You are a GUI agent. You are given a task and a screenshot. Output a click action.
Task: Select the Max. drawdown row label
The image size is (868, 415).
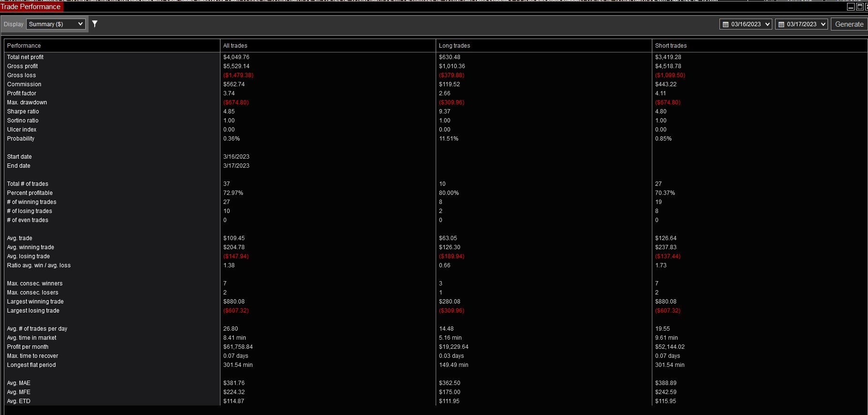pyautogui.click(x=27, y=102)
